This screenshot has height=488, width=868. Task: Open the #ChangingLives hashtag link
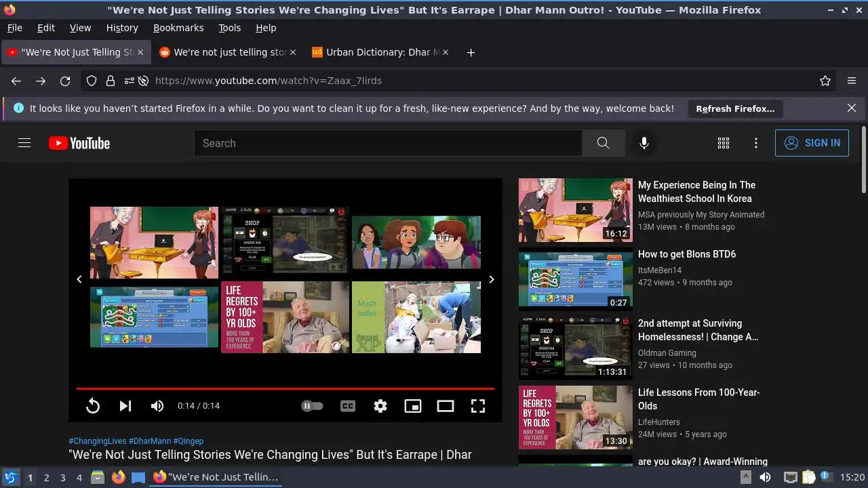(x=97, y=441)
